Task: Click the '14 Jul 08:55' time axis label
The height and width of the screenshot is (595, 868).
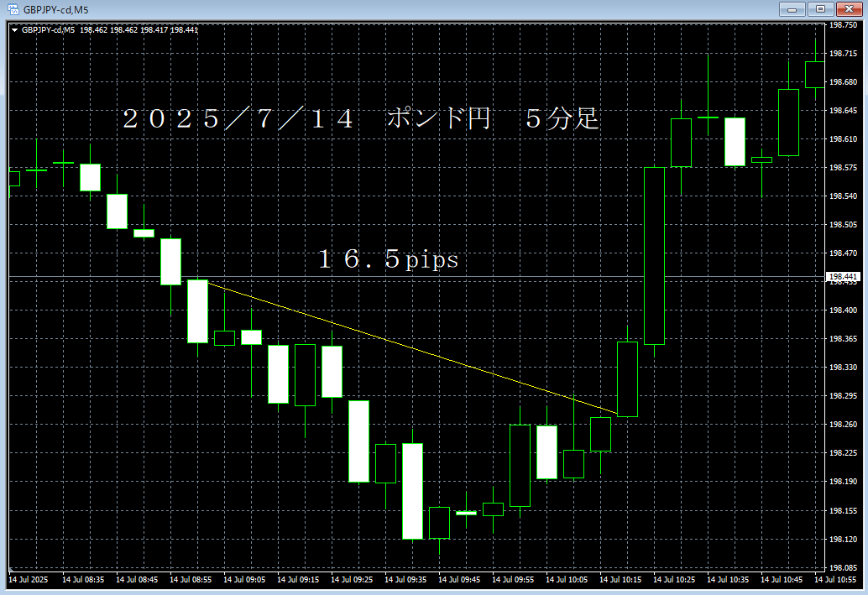Action: [191, 580]
